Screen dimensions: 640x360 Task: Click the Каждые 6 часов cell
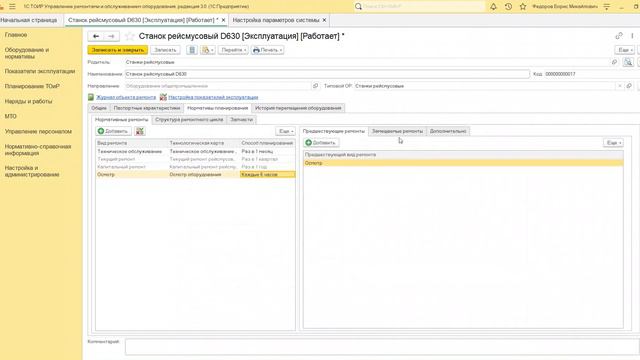(x=267, y=175)
